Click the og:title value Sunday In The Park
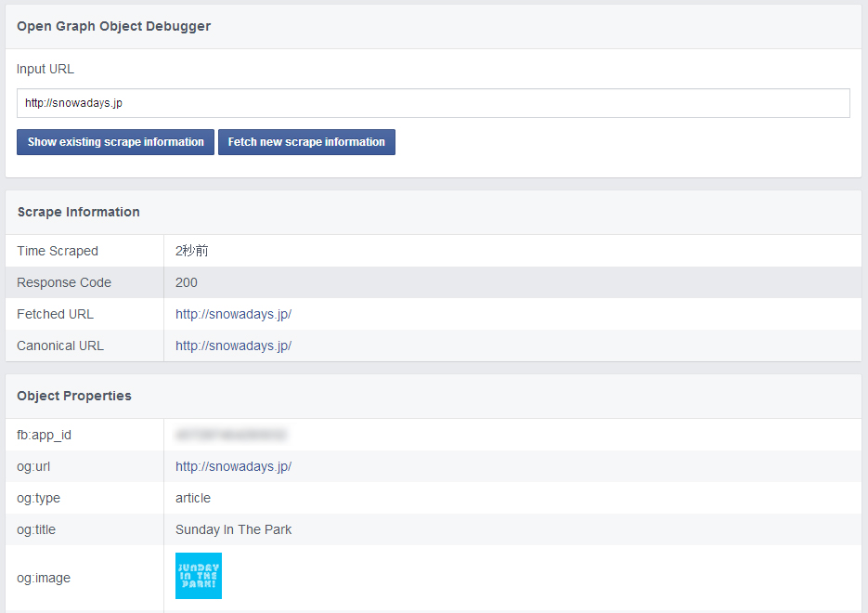 click(x=233, y=529)
